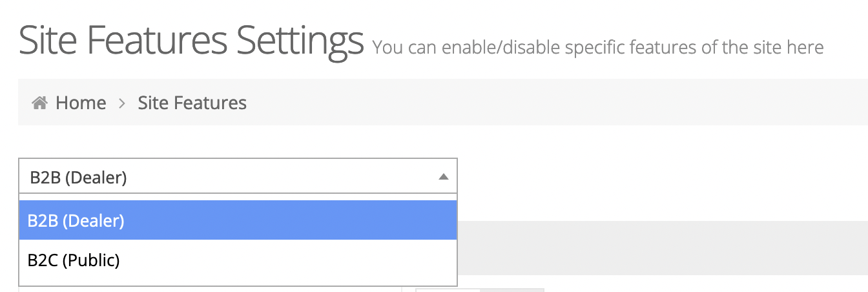Click the word "Settings" in the page title
The image size is (868, 292).
coord(300,40)
